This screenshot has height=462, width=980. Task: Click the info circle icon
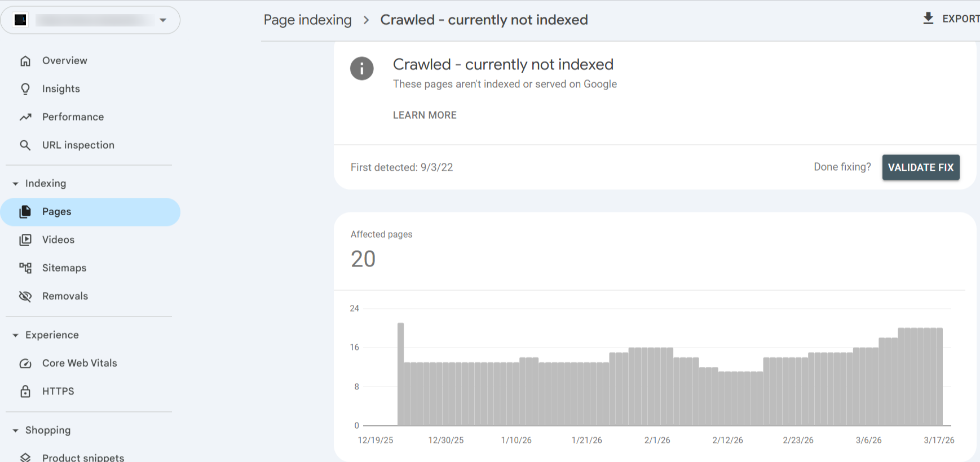pyautogui.click(x=362, y=69)
